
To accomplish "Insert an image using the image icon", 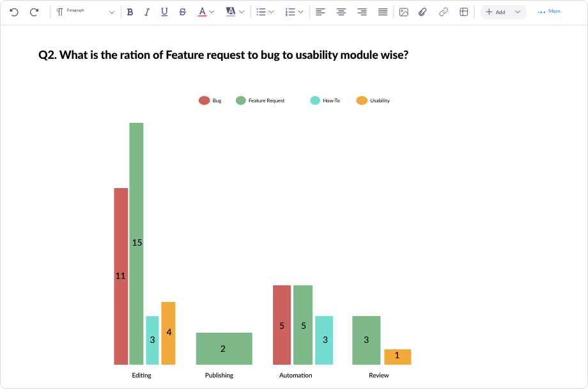I will (403, 12).
